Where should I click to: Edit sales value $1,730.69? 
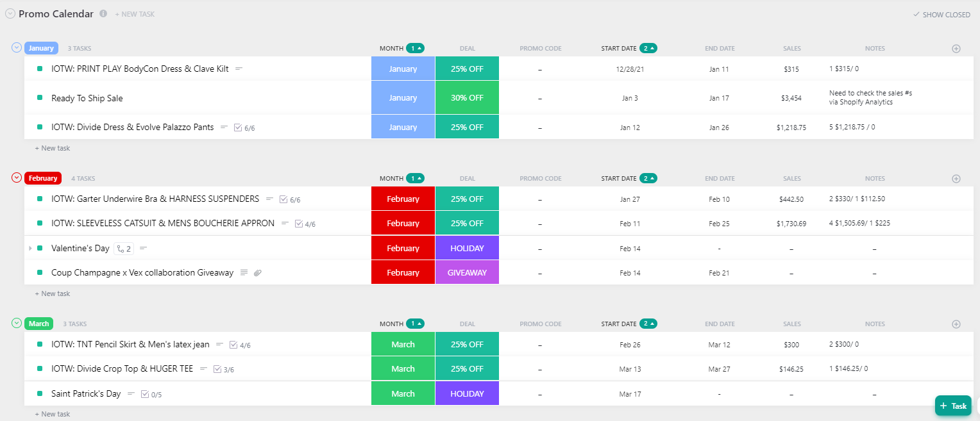tap(791, 224)
